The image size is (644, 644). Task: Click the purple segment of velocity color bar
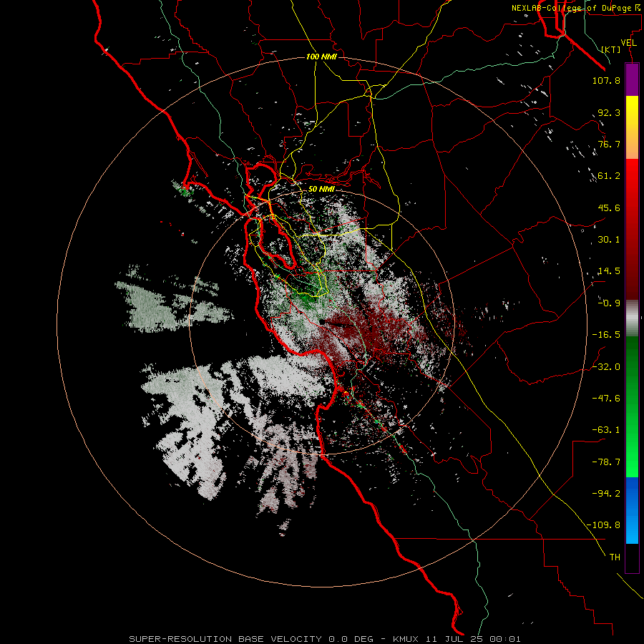632,80
